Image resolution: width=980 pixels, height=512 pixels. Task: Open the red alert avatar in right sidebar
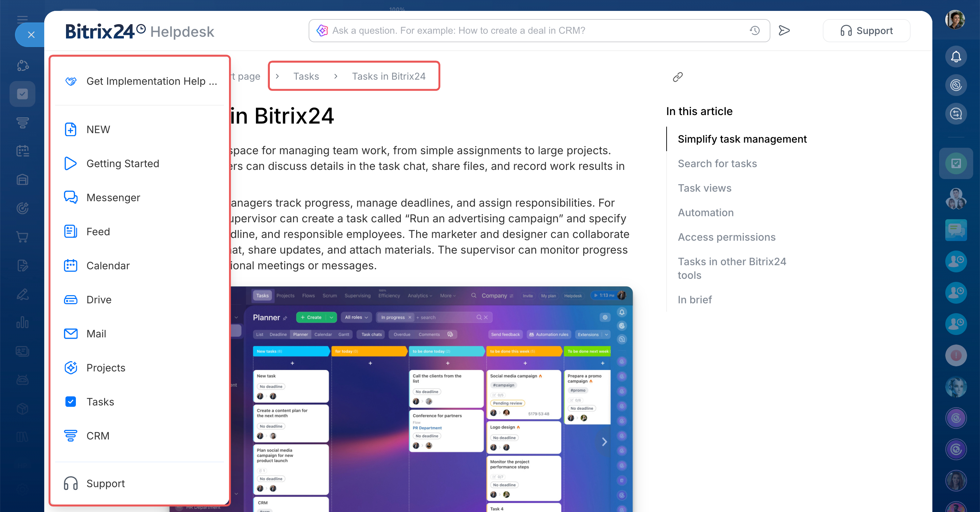click(x=955, y=355)
